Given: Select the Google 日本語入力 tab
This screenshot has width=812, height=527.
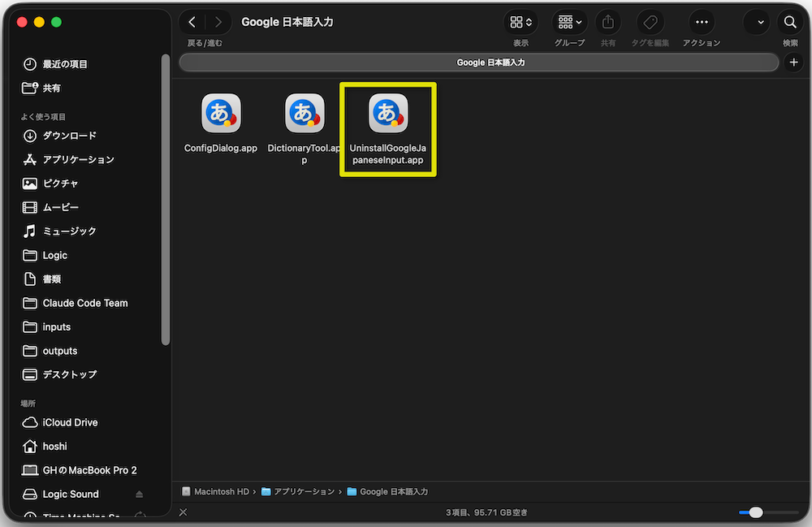Looking at the screenshot, I should (479, 63).
